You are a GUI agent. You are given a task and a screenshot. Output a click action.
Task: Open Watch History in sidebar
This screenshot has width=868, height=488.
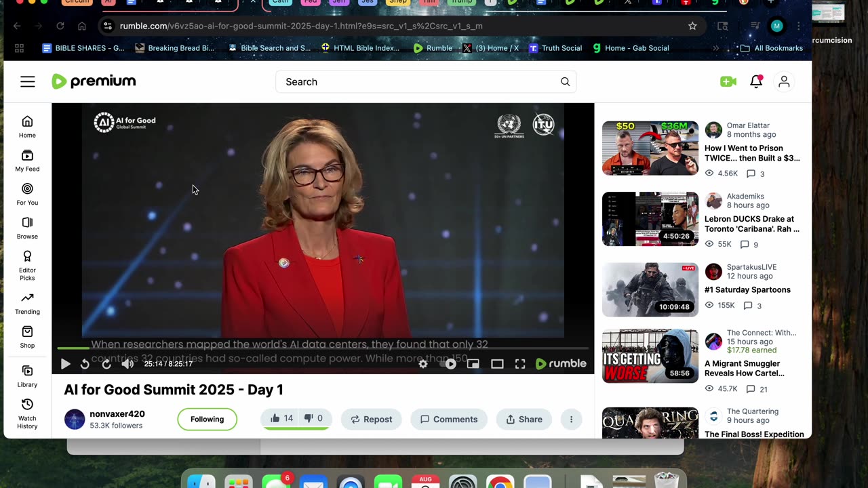point(27,413)
